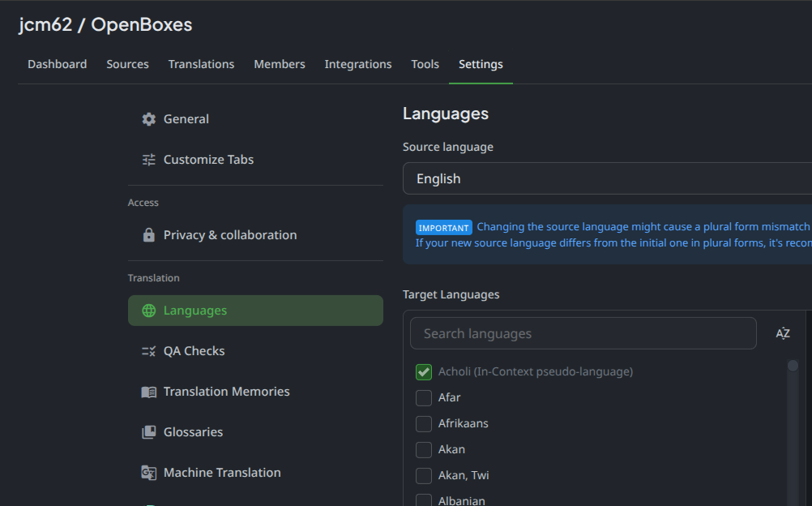Uncheck the Acholi pseudo-language checkbox
Screen dimensions: 812x506
click(423, 371)
